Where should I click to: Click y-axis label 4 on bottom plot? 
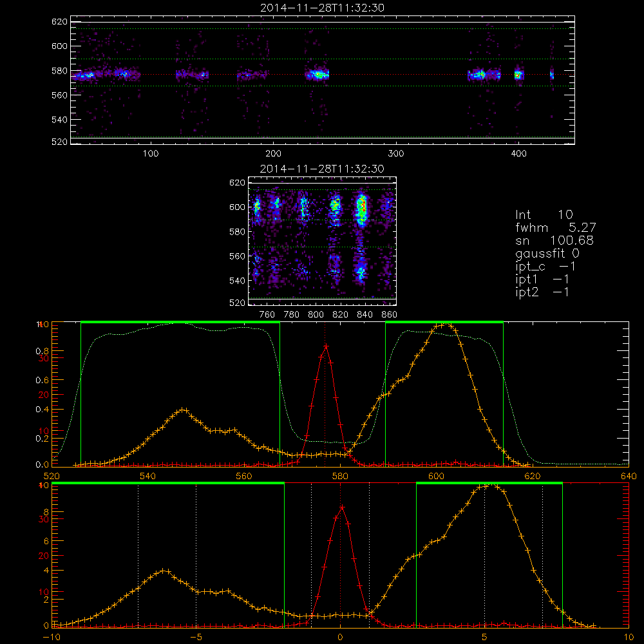(46, 570)
